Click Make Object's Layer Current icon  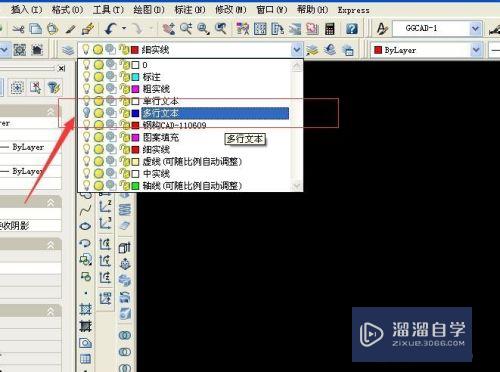click(x=312, y=50)
